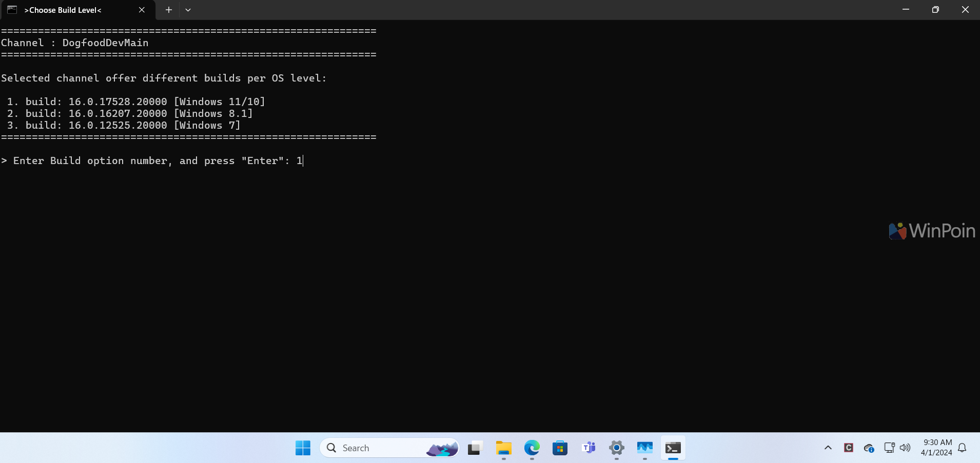This screenshot has height=463, width=980.
Task: Launch File Explorer from the taskbar
Action: coord(504,448)
